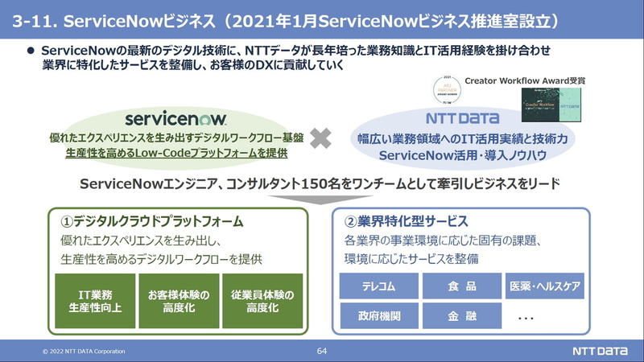Click bullet line starting ServiceNowの最新のデジタル技術に
Screen dimensions: 644x362
[295, 51]
